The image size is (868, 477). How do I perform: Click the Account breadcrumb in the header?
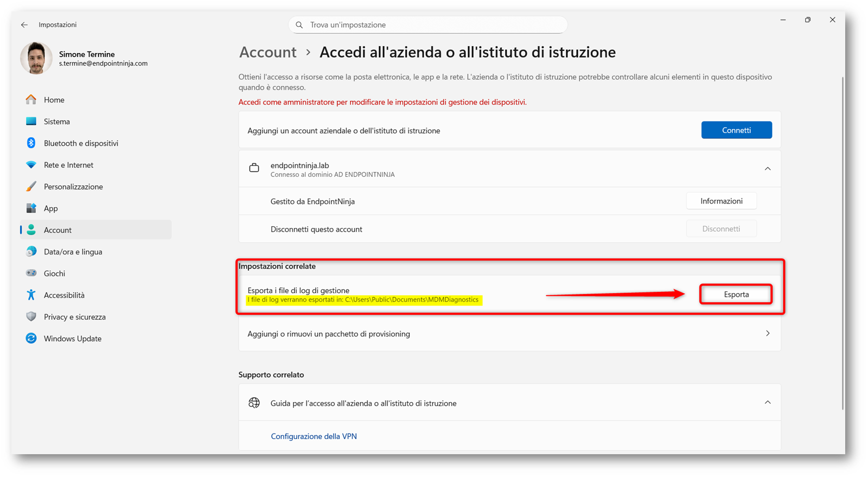[x=268, y=52]
